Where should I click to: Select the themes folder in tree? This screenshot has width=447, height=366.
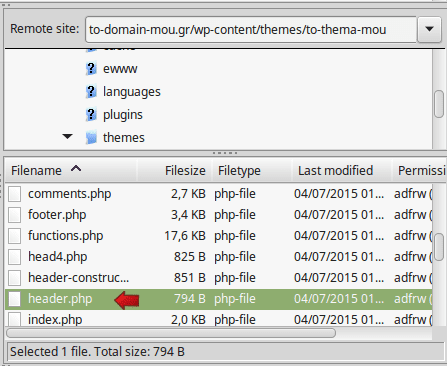tap(124, 137)
